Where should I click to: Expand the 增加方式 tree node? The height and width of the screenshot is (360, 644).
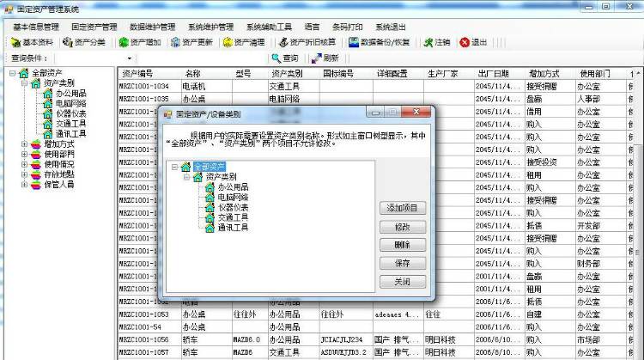(x=24, y=144)
